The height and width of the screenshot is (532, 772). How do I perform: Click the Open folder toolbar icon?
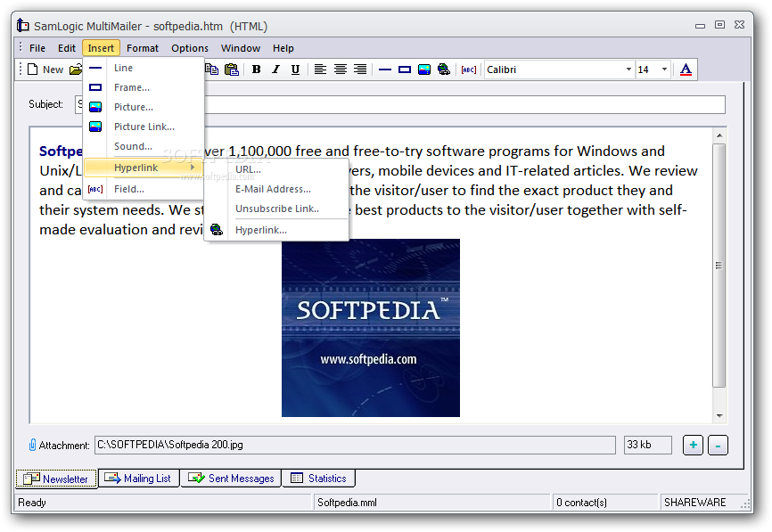click(x=76, y=70)
